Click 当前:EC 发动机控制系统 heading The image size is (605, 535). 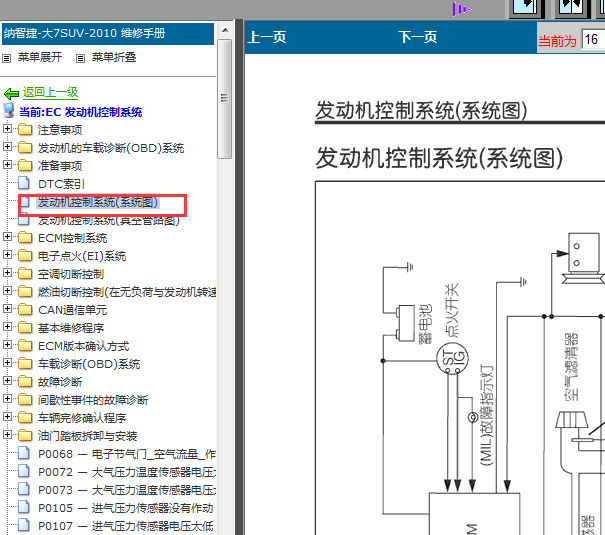click(x=81, y=112)
